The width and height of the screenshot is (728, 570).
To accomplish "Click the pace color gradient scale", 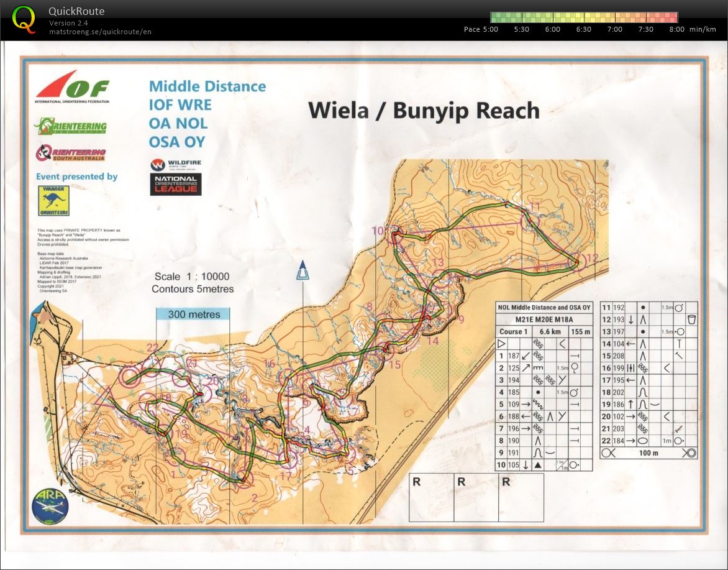I will (583, 17).
